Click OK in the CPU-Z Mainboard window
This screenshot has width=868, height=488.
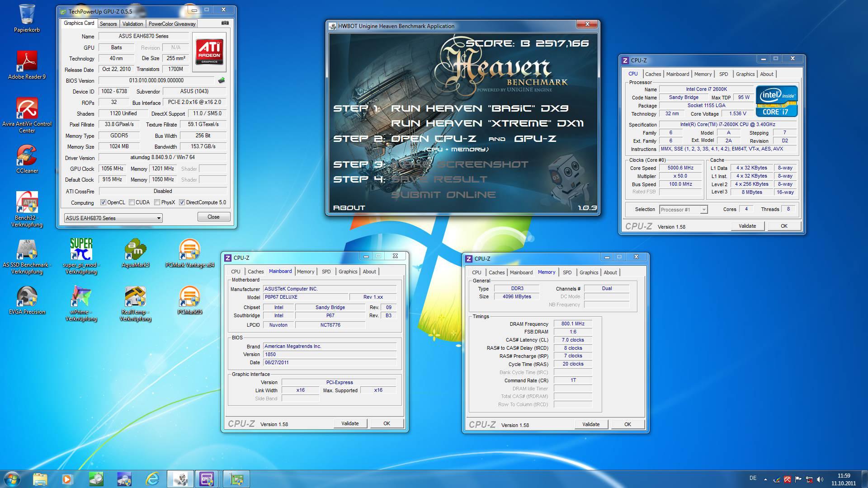(x=387, y=423)
